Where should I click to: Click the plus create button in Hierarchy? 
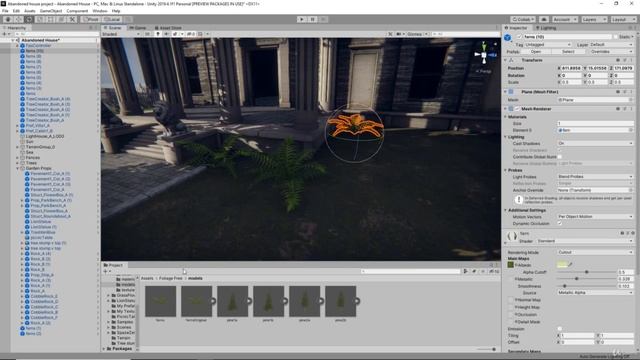coord(5,34)
